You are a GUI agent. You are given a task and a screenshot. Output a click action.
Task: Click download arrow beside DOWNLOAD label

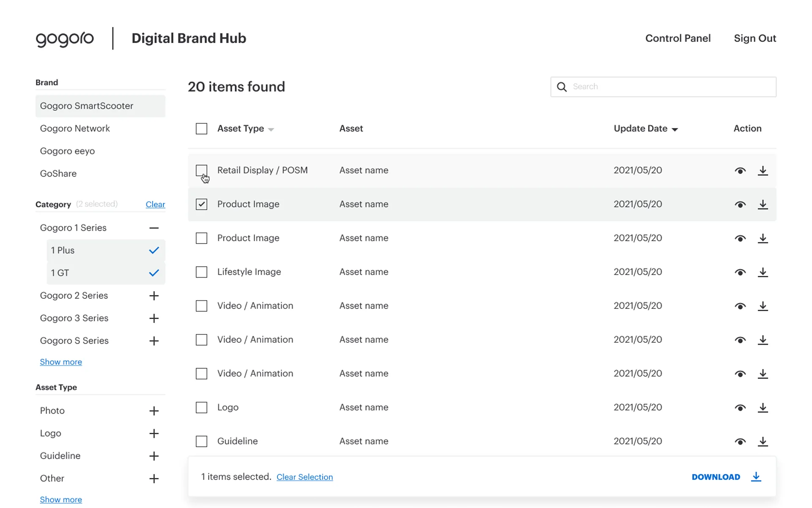click(x=756, y=477)
